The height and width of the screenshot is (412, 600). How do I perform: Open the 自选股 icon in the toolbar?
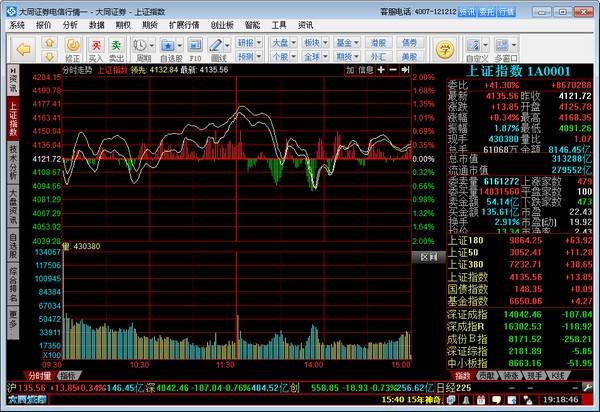pos(172,46)
